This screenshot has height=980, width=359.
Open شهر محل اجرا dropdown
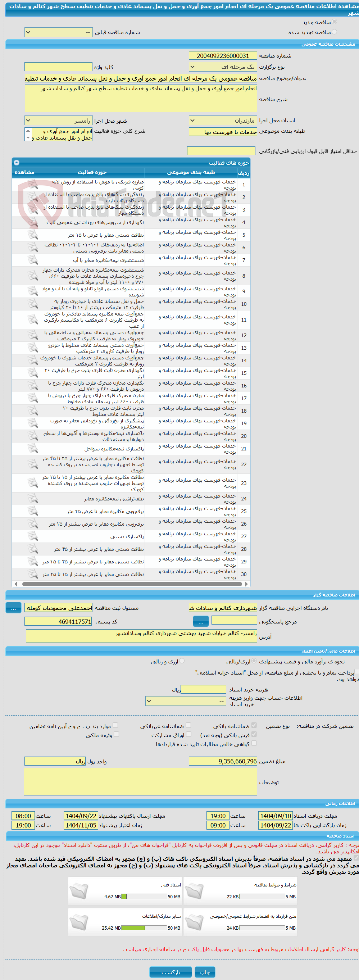(59, 121)
